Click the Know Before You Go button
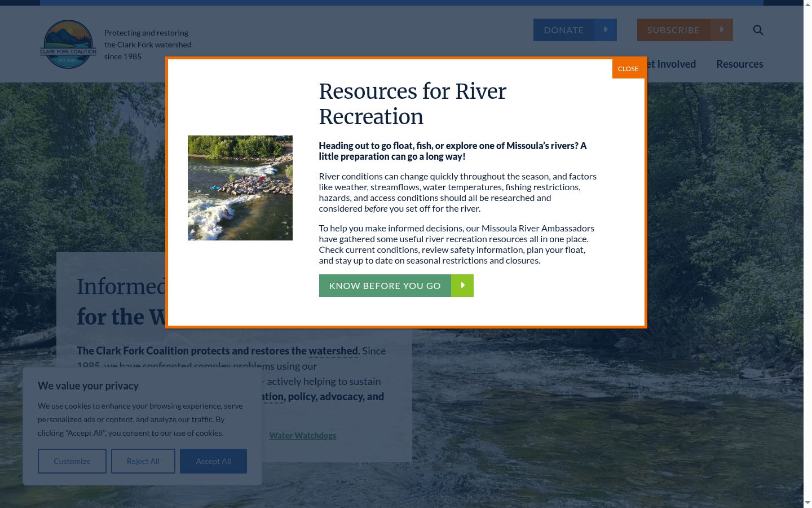Image resolution: width=812 pixels, height=508 pixels. pyautogui.click(x=396, y=286)
